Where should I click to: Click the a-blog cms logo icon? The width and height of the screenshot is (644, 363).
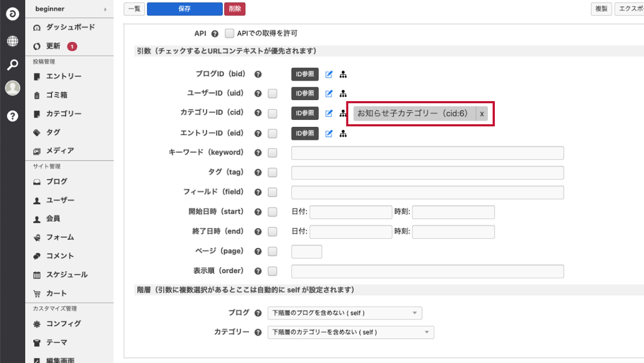(12, 14)
